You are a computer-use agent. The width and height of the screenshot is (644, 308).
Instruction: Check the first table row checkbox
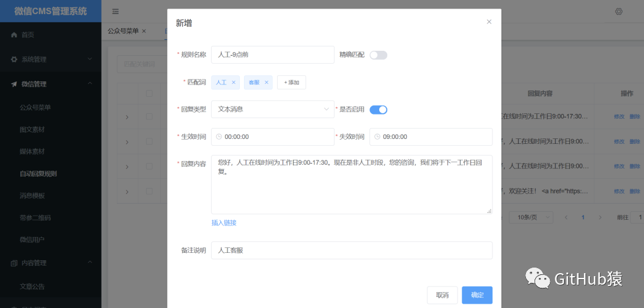149,117
